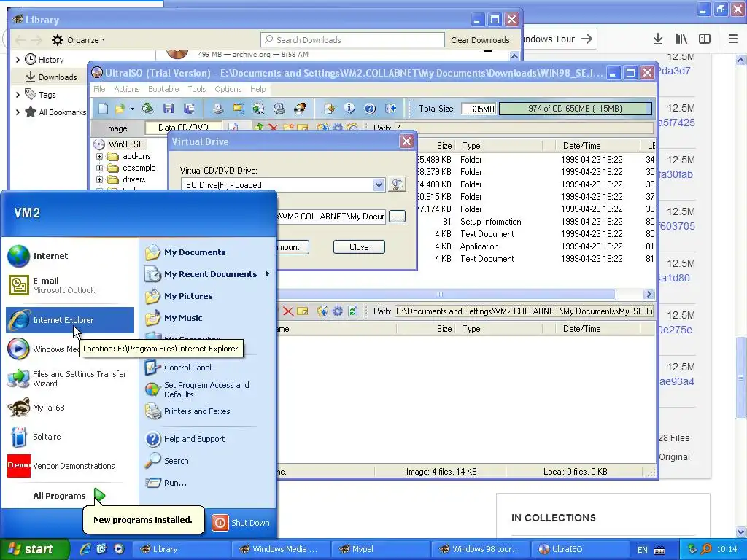
Task: Click Clear Downloads in Library window
Action: click(x=480, y=40)
